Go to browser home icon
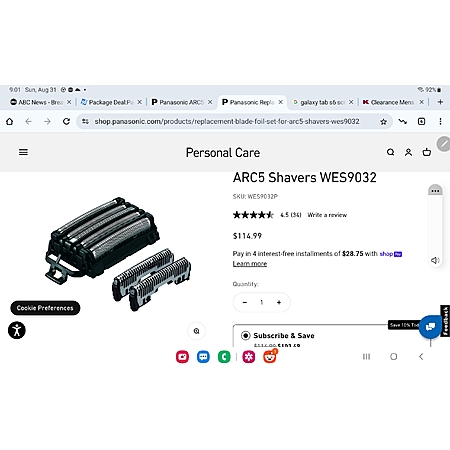Screen dimensions: 450x450 pyautogui.click(x=10, y=121)
